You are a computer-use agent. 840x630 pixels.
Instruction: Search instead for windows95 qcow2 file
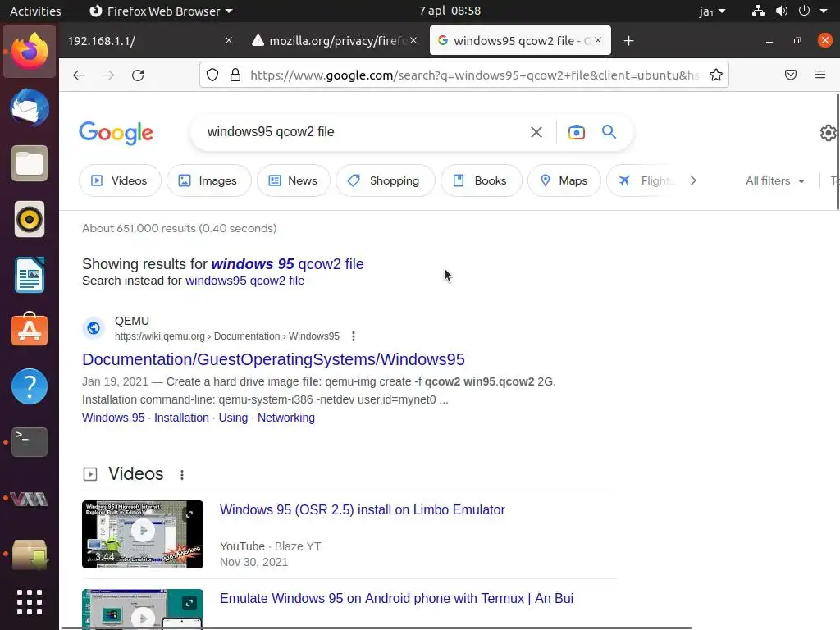(x=244, y=281)
